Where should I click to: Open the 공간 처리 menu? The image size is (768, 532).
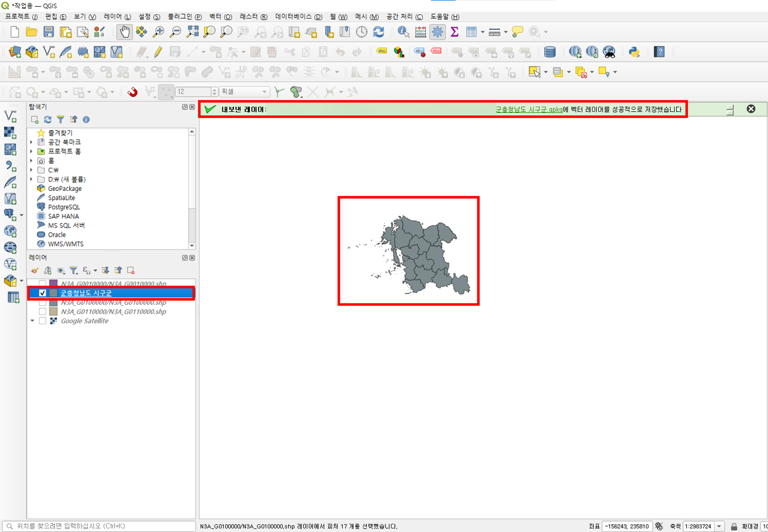404,17
